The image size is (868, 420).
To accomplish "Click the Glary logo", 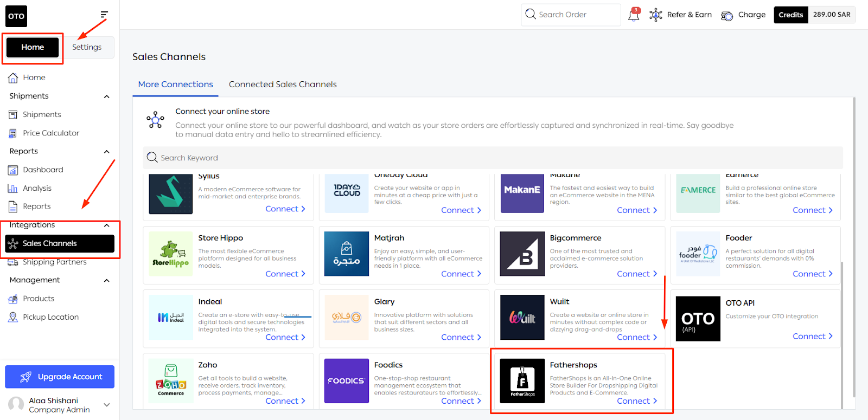I will tap(347, 317).
